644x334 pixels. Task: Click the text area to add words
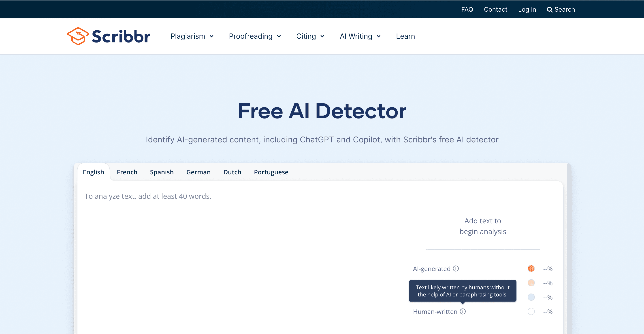point(239,257)
